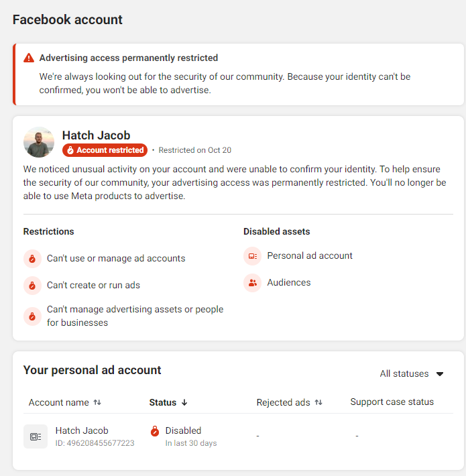
Task: Click the Audiences people icon
Action: [253, 283]
